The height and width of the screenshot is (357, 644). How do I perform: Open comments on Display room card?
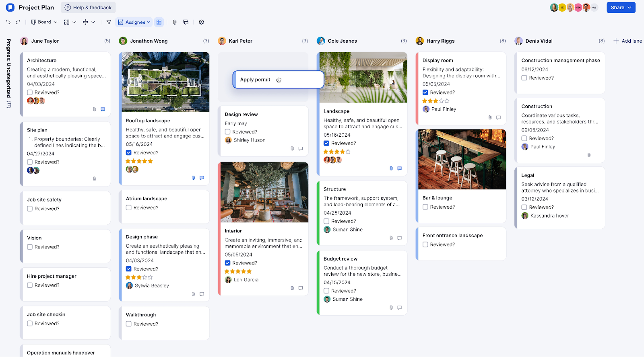tap(498, 117)
